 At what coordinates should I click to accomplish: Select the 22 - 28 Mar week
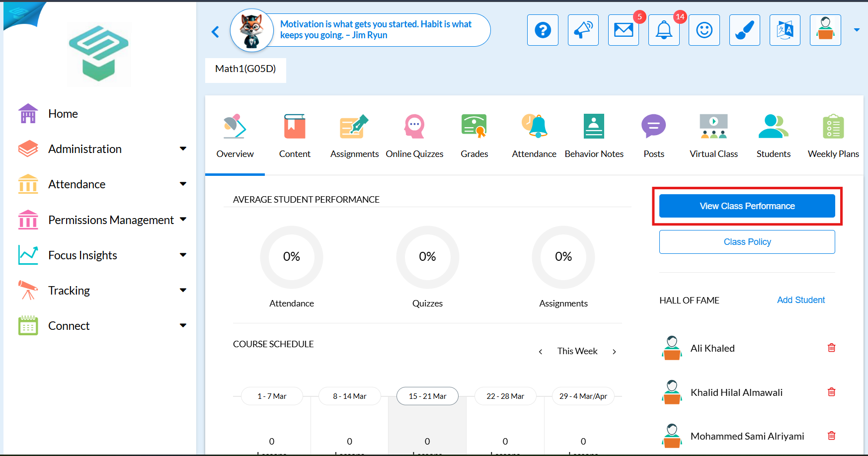tap(505, 396)
